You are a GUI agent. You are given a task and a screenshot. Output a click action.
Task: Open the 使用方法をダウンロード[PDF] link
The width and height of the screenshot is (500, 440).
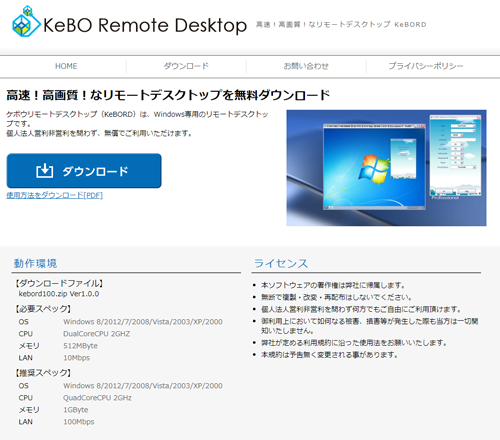pyautogui.click(x=55, y=195)
